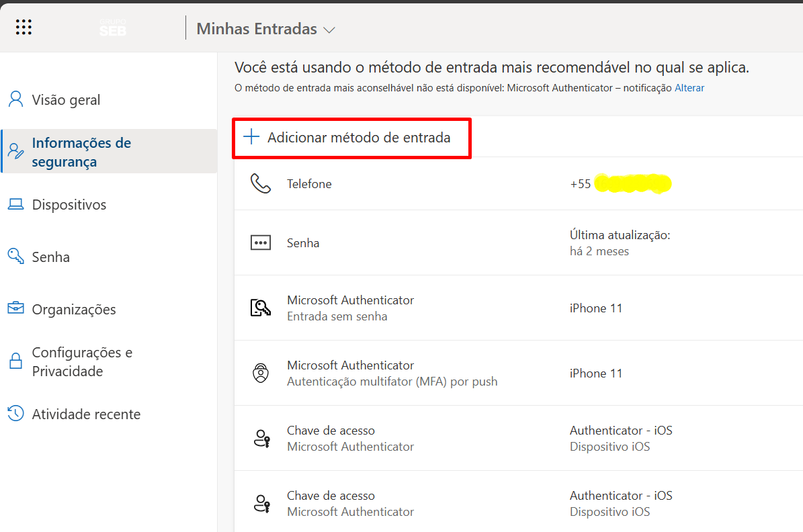The height and width of the screenshot is (532, 803).
Task: Select Informações de segurança menu item
Action: (x=109, y=152)
